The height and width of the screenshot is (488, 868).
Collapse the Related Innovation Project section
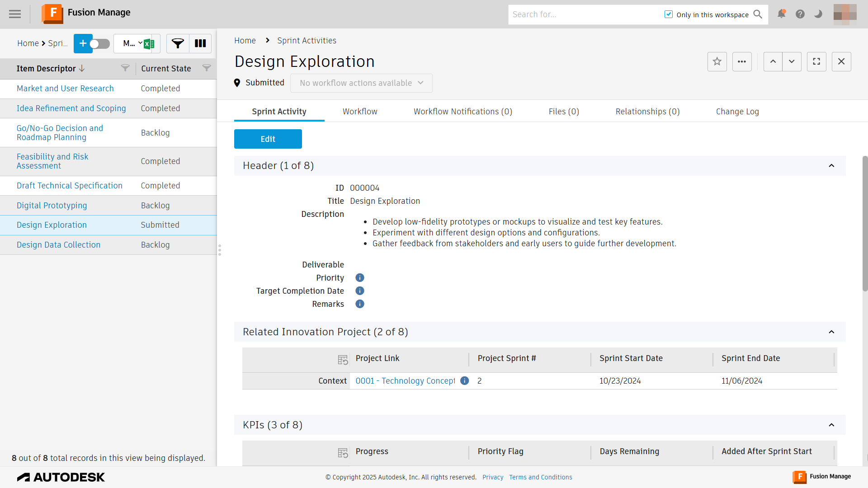pyautogui.click(x=831, y=332)
